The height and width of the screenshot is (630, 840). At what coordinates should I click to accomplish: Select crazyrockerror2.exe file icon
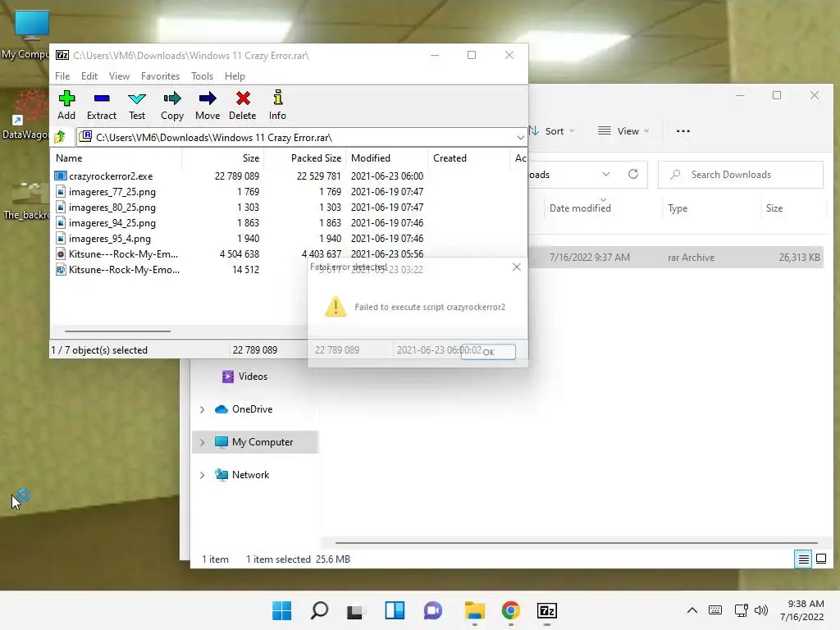(61, 176)
